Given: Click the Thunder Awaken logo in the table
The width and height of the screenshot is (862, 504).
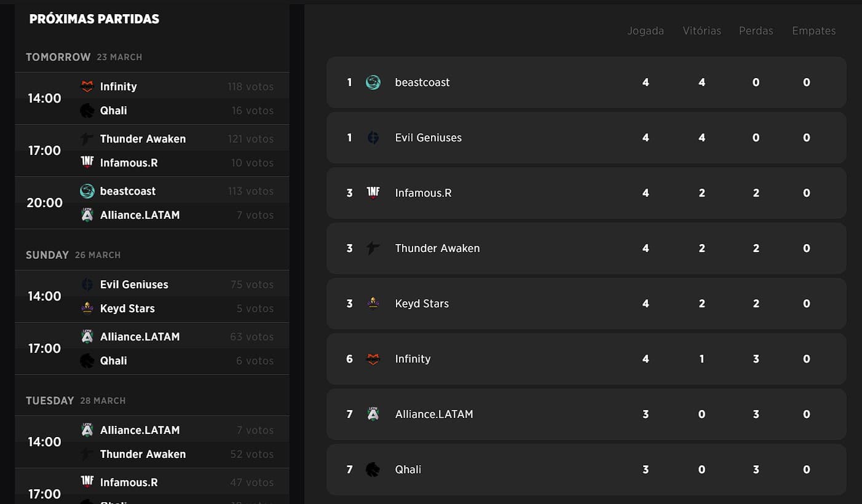Looking at the screenshot, I should coord(374,248).
